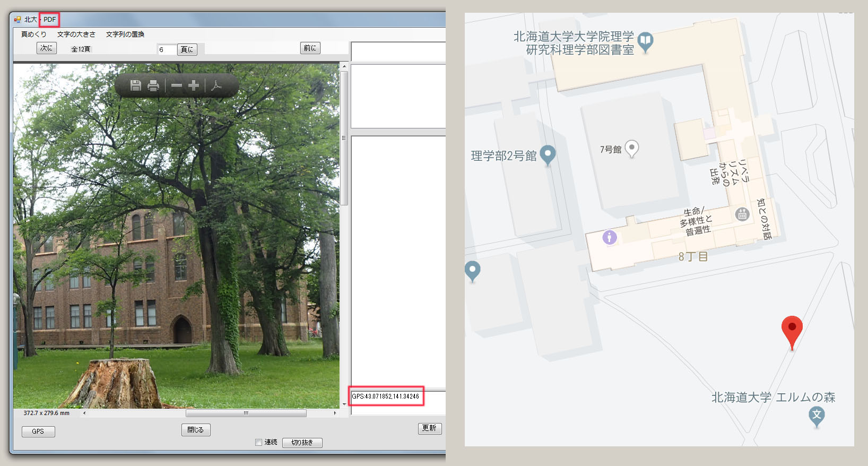Select the 理学部2号館 map marker
Image resolution: width=868 pixels, height=466 pixels.
click(x=548, y=154)
